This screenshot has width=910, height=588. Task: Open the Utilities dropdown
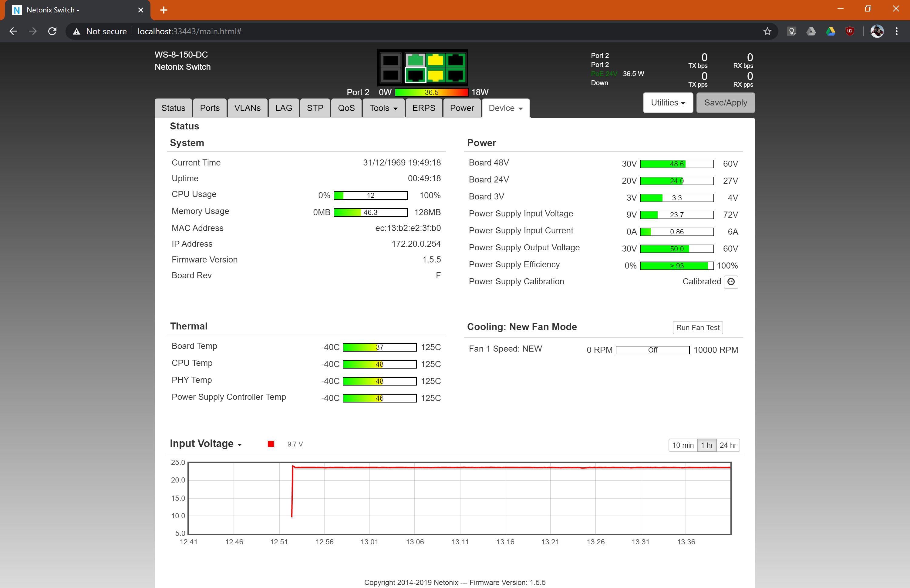pyautogui.click(x=668, y=103)
